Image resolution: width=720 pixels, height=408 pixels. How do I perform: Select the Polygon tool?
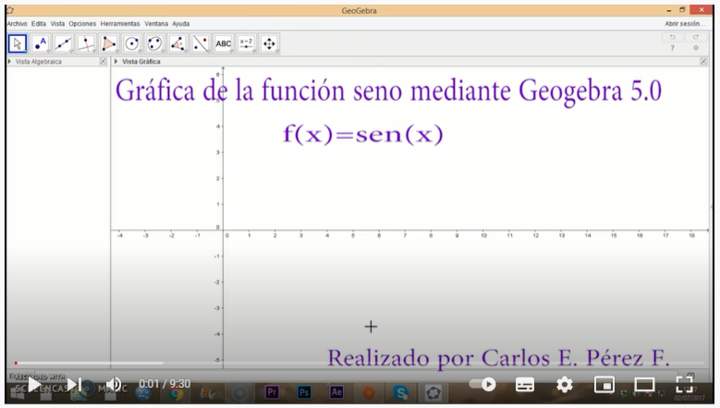(109, 43)
